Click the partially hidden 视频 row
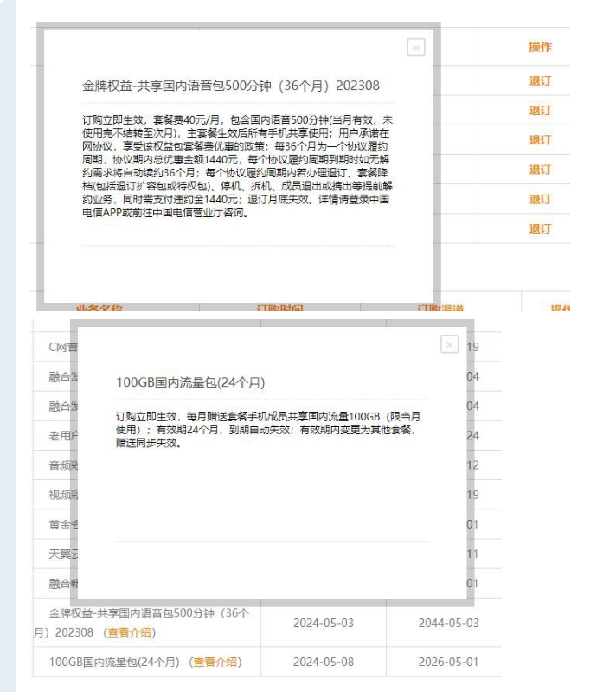 62,495
